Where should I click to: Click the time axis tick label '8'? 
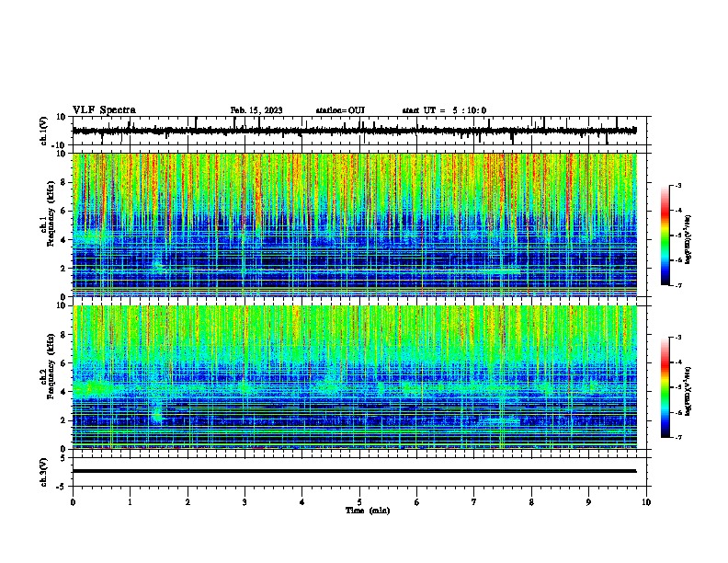(x=531, y=502)
